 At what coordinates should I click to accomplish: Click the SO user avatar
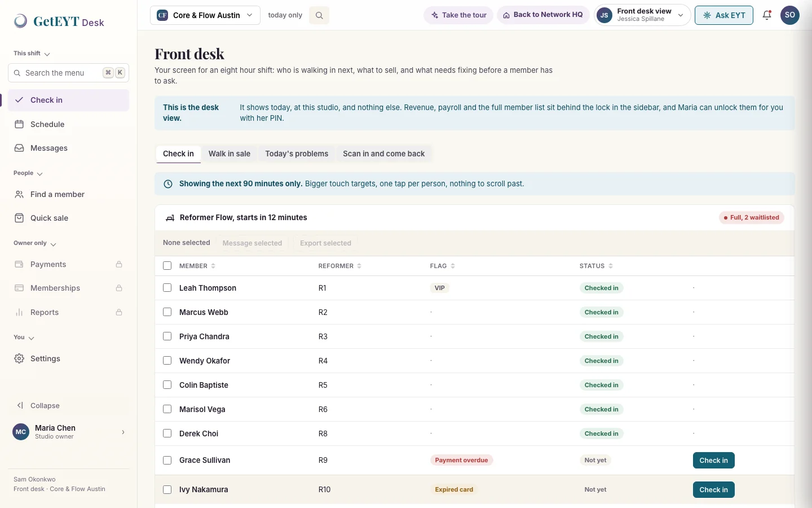tap(790, 15)
